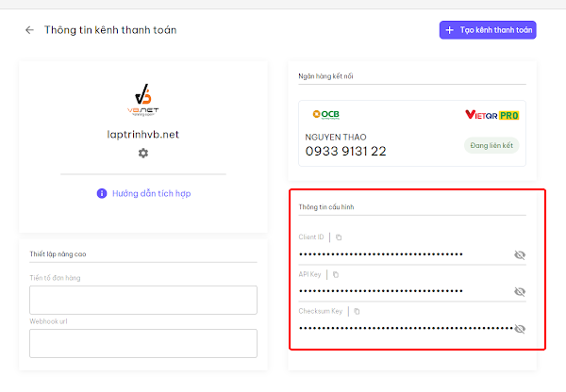Copy the Client ID value
The height and width of the screenshot is (392, 566).
click(340, 237)
